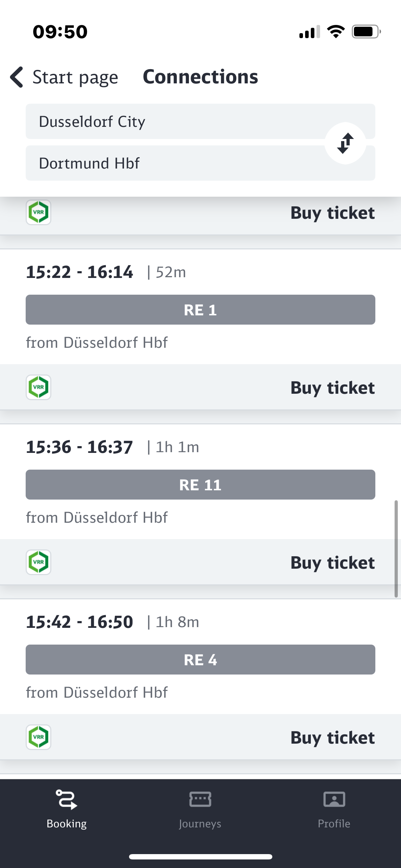Edit the Dusseldorf City origin field
This screenshot has width=401, height=868.
(x=171, y=122)
